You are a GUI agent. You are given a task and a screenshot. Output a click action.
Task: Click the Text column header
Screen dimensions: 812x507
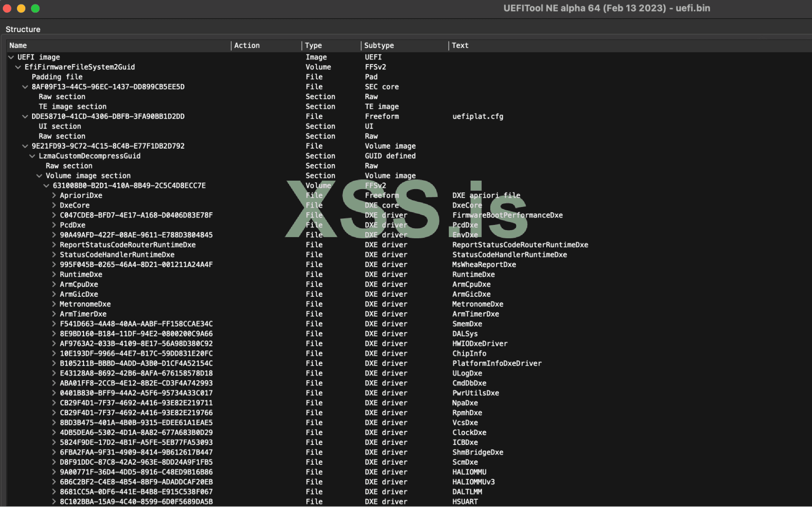[460, 45]
